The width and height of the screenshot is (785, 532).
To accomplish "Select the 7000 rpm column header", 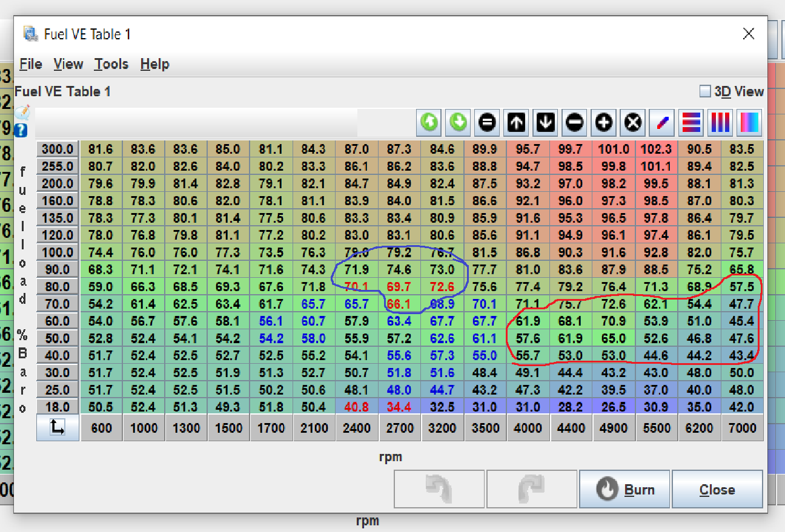I will click(x=742, y=428).
